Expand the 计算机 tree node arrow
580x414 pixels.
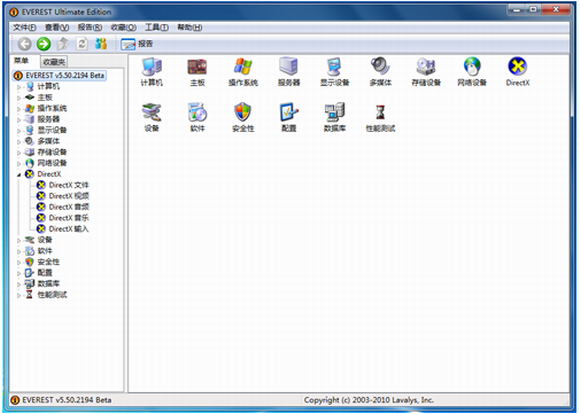coord(19,87)
